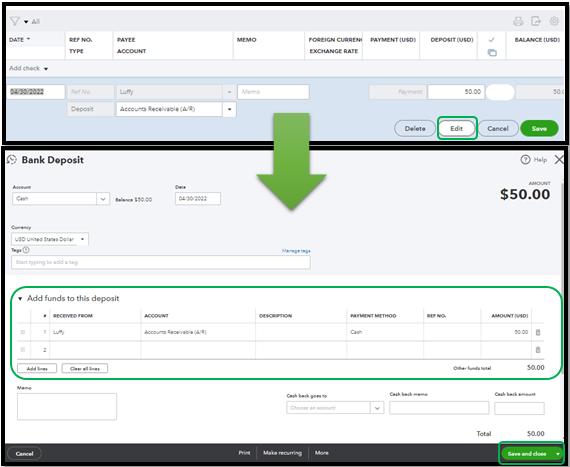Click the Add lines button
The image size is (570, 467).
coord(37,369)
